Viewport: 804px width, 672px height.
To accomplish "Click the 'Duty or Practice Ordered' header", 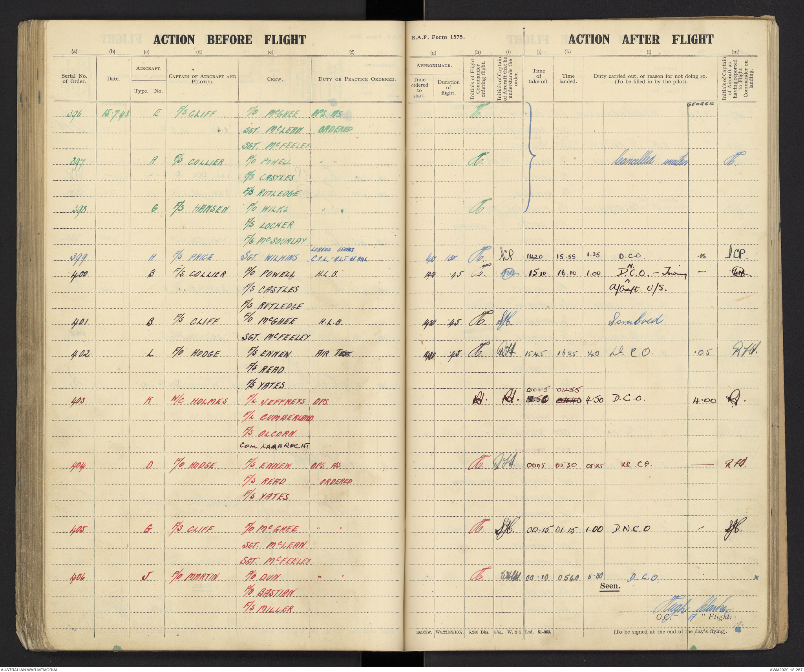I will click(x=357, y=79).
